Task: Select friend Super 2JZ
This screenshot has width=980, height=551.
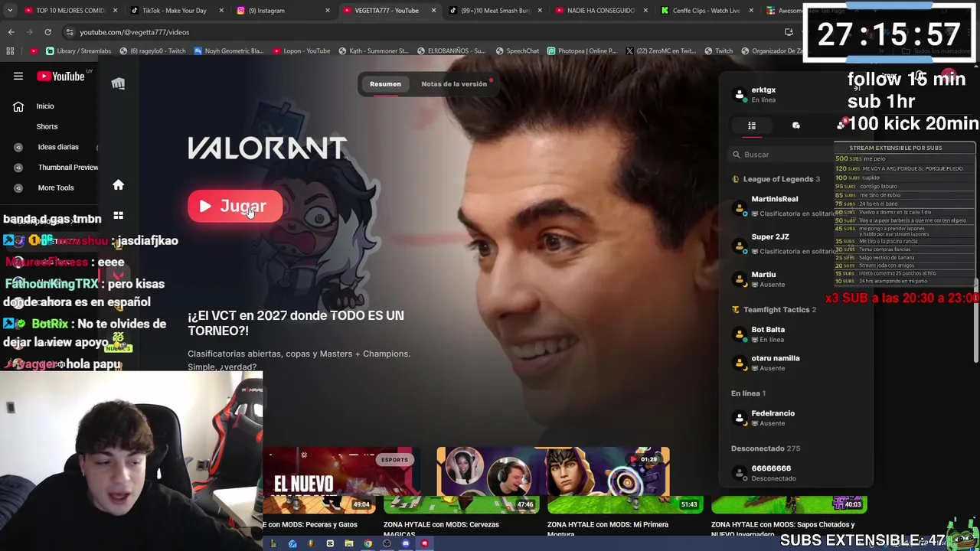Action: pyautogui.click(x=781, y=244)
